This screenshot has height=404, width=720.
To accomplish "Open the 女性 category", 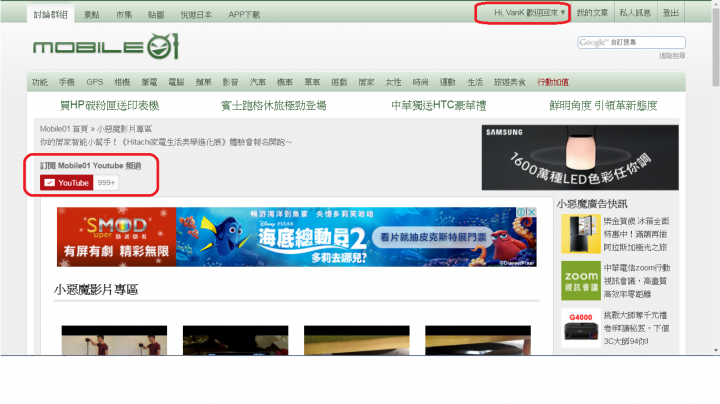I will 394,82.
